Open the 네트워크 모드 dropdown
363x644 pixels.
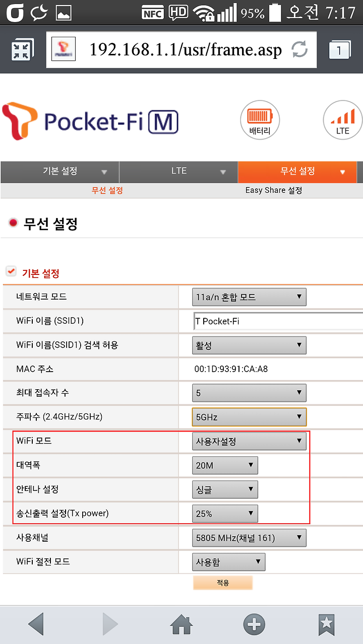pyautogui.click(x=250, y=297)
